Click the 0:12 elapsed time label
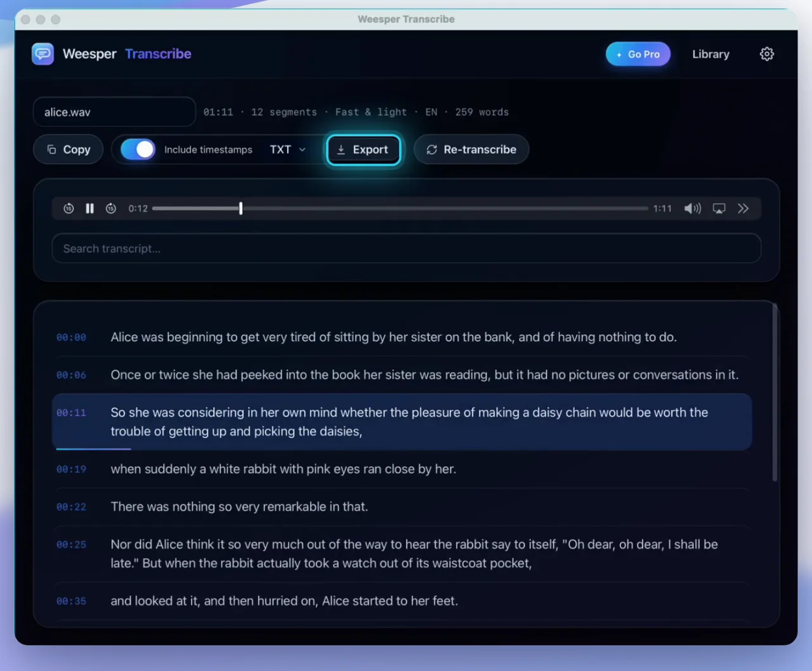 click(138, 209)
